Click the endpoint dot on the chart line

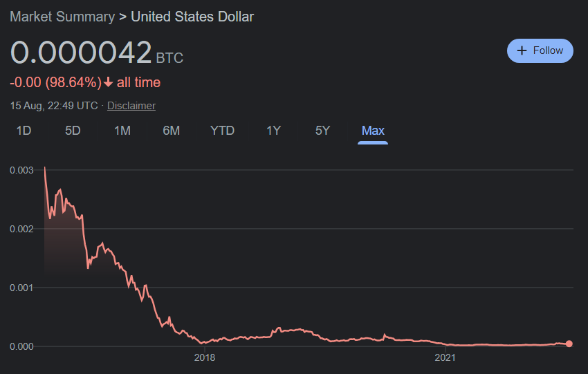tap(569, 344)
